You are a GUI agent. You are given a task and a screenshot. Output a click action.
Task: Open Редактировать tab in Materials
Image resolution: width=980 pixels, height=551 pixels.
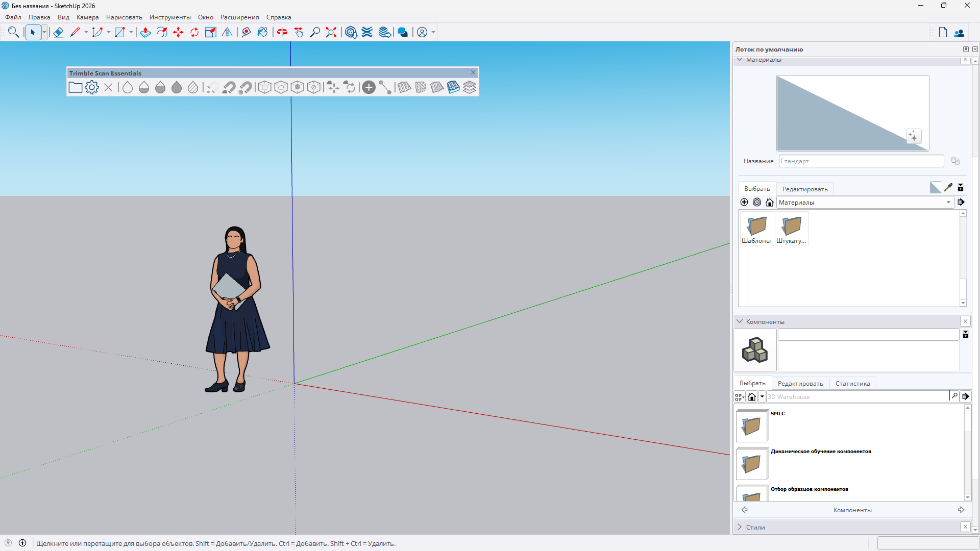point(805,189)
